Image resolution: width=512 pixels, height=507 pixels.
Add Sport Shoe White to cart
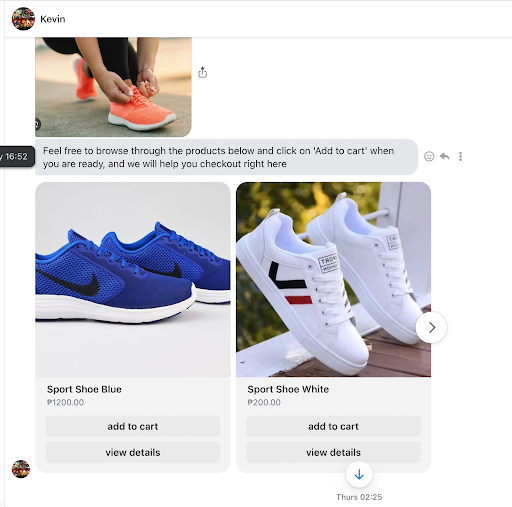click(x=333, y=426)
